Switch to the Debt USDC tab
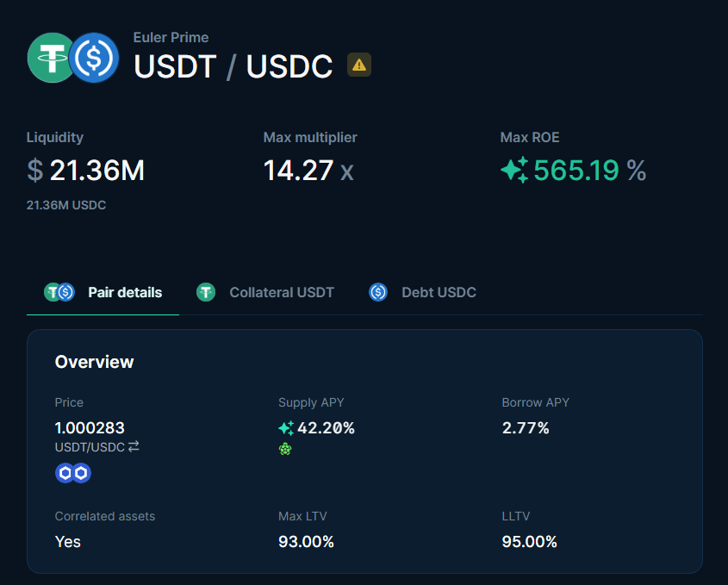This screenshot has height=585, width=728. [422, 293]
